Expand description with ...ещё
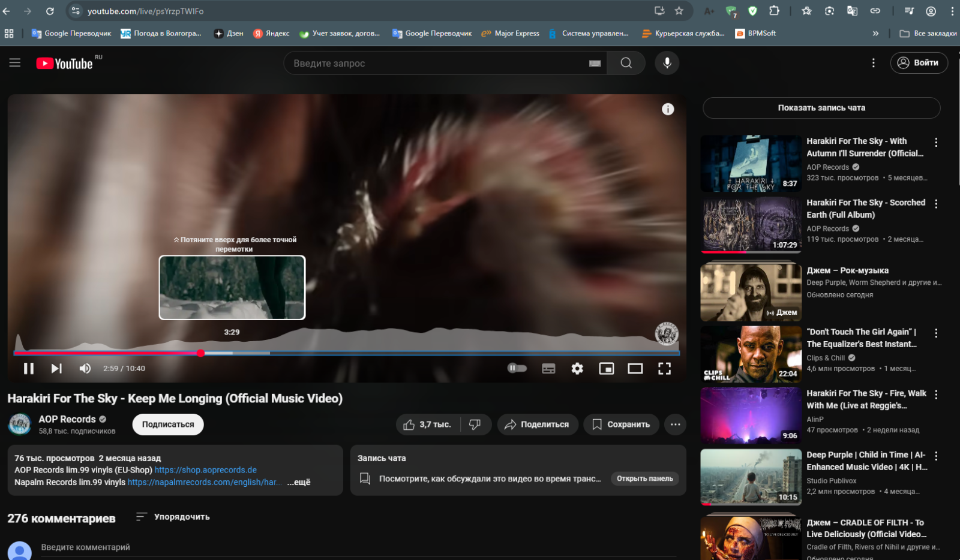This screenshot has width=960, height=560. (299, 482)
